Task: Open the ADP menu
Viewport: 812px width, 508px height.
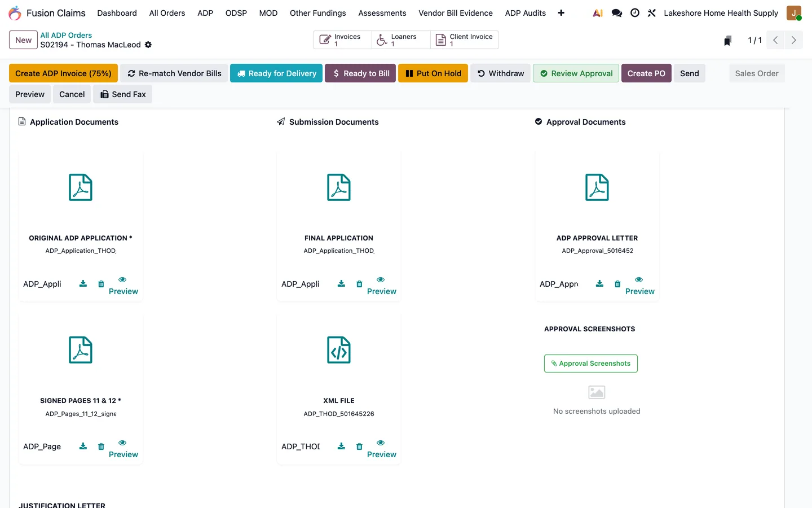Action: tap(205, 13)
